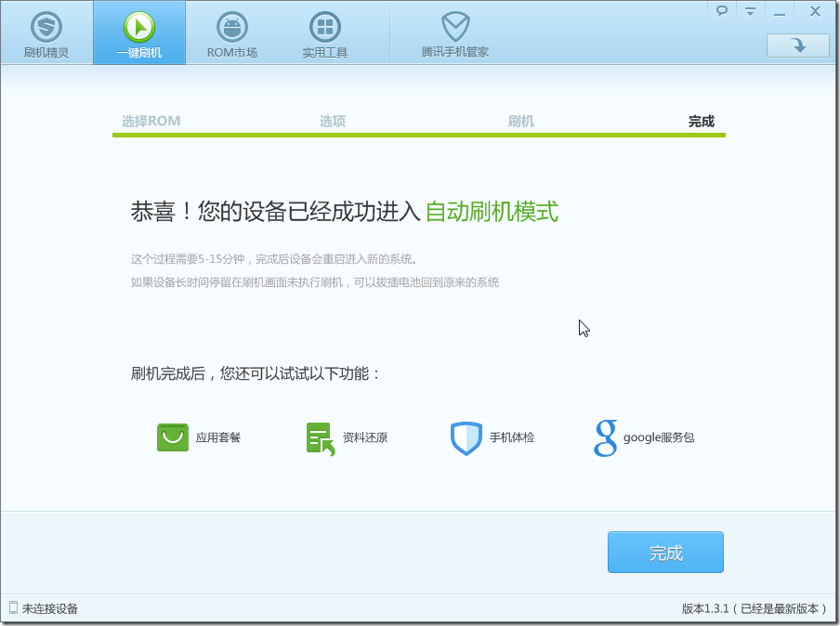Click the green 资料还原 document icon
The width and height of the screenshot is (840, 626).
coord(321,438)
